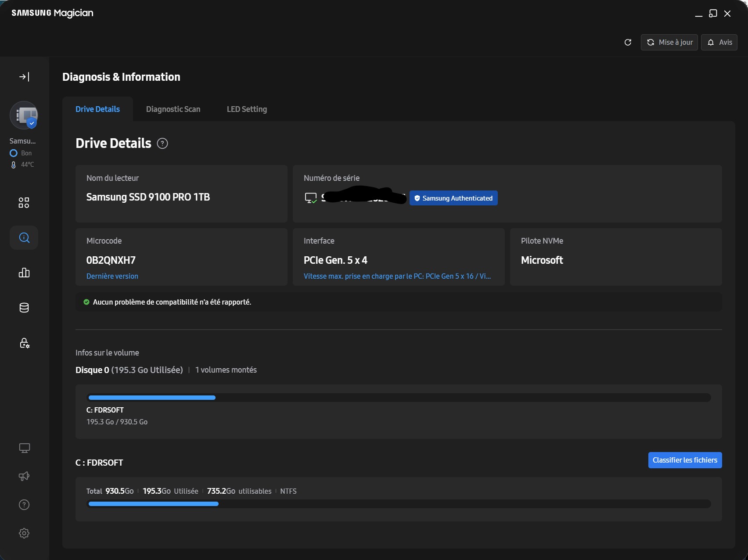Click the Drive Details help icon
Viewport: 748px width, 560px height.
tap(162, 144)
